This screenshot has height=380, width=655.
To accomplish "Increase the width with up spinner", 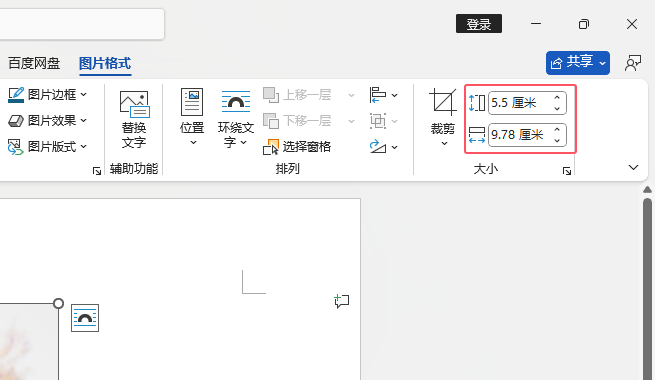I will point(557,130).
